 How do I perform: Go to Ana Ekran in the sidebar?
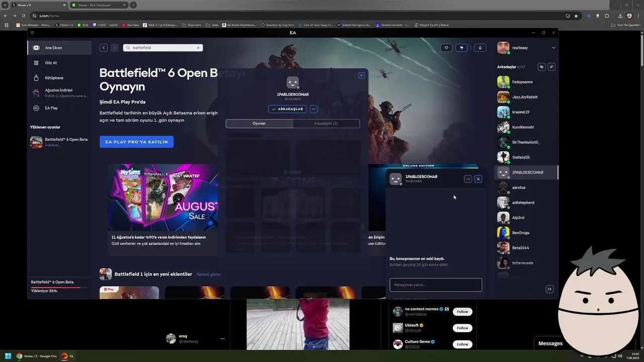coord(59,48)
